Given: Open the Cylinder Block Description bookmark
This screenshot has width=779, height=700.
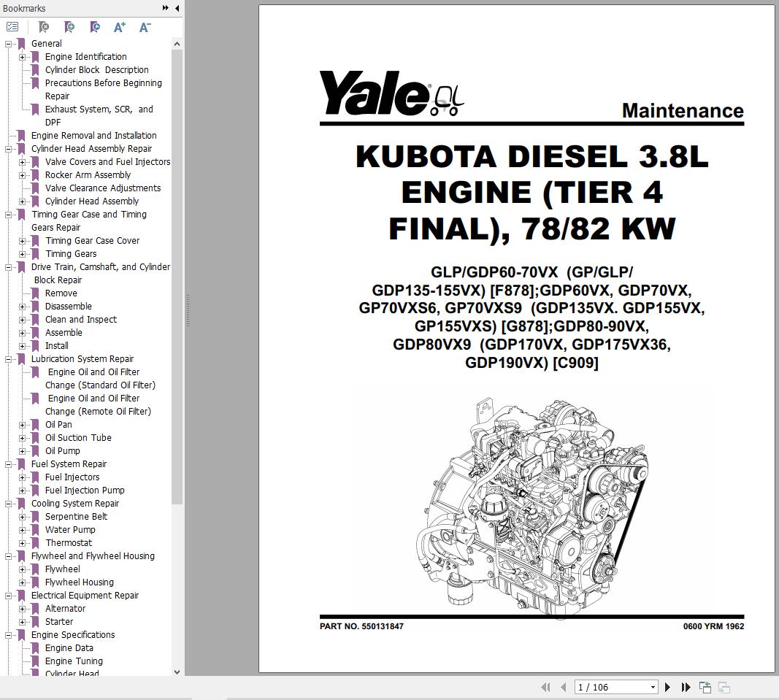Looking at the screenshot, I should [x=97, y=70].
